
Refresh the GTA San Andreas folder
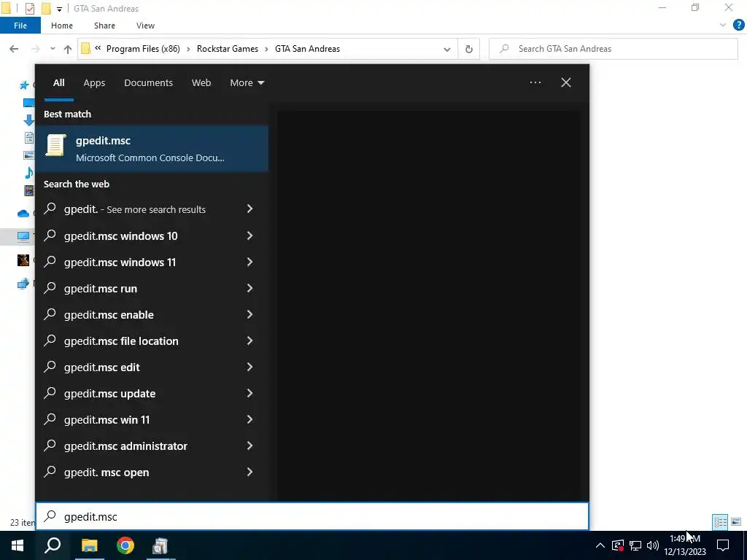pos(469,49)
